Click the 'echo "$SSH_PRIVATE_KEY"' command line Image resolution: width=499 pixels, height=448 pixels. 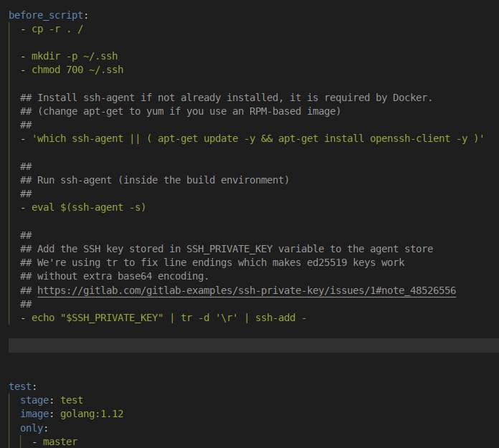[163, 318]
